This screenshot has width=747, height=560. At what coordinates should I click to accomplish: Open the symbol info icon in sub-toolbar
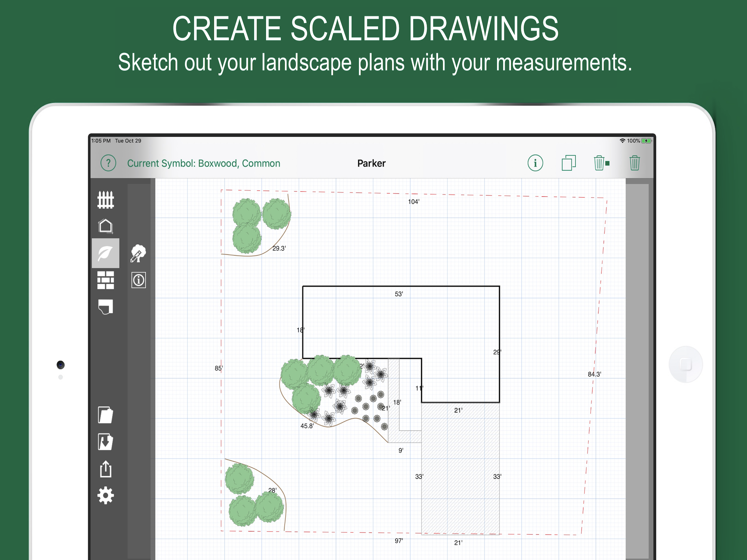(x=138, y=280)
